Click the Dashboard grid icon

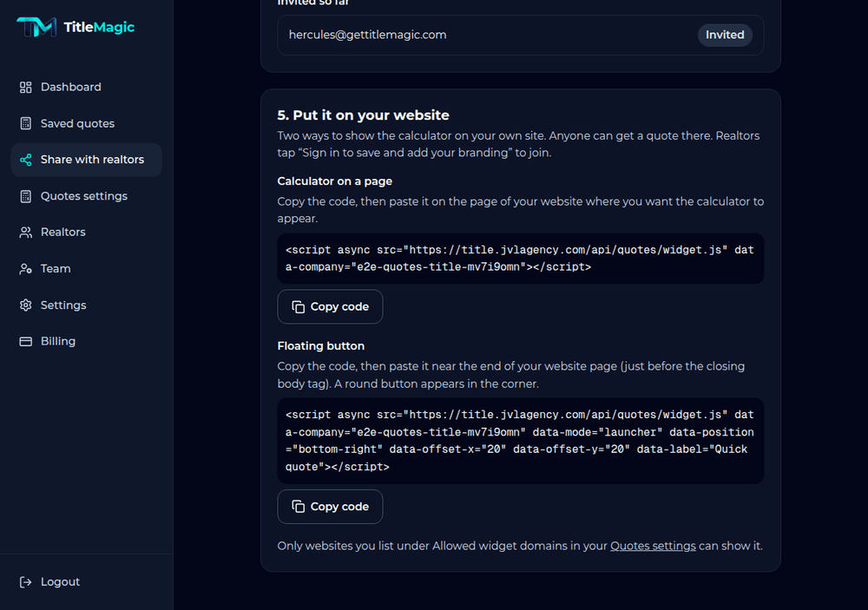tap(25, 88)
